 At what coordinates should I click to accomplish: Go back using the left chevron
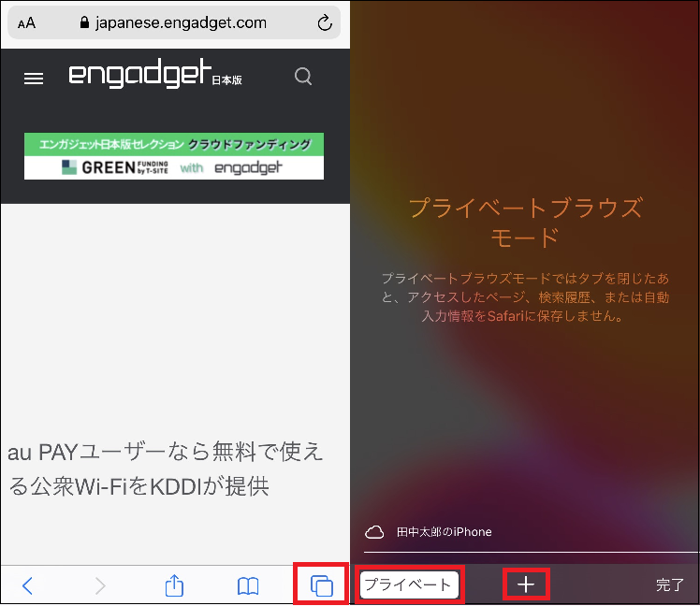27,586
